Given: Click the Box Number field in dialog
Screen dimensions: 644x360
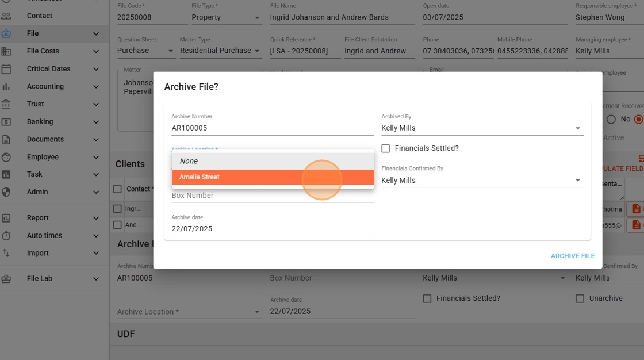Looking at the screenshot, I should 273,196.
